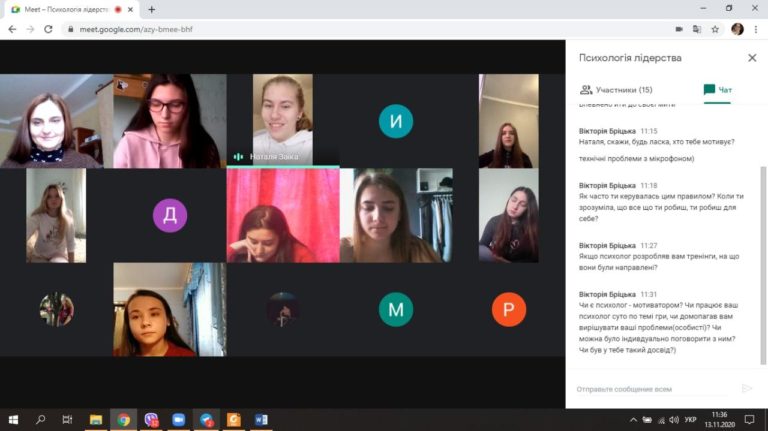Open the Chrome three-dot menu
This screenshot has width=768, height=431.
(757, 29)
